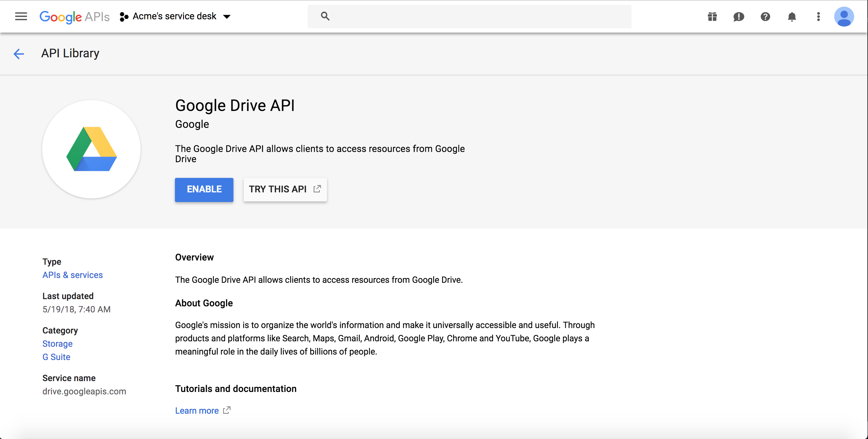Screen dimensions: 868x439
Task: Click the ENABLE button
Action: 204,189
